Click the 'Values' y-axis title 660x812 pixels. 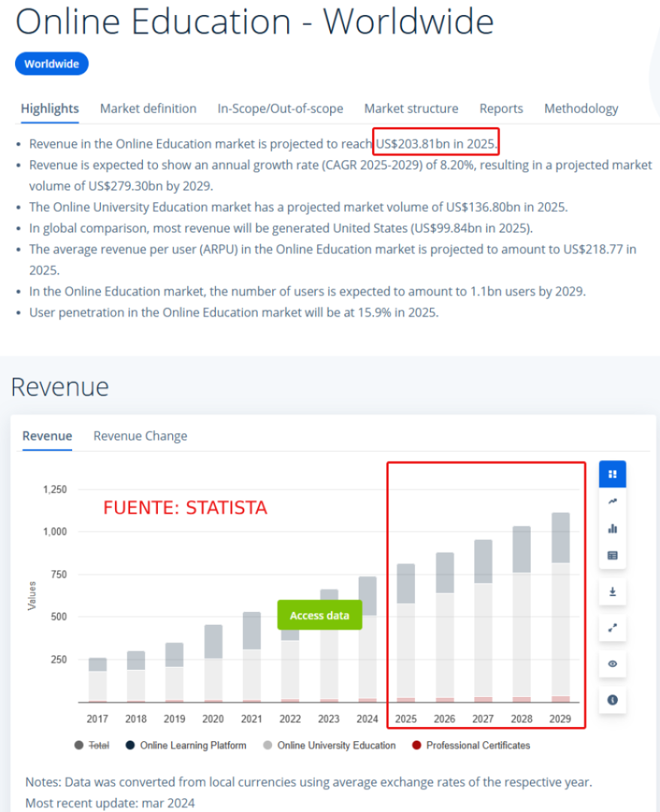click(x=32, y=595)
